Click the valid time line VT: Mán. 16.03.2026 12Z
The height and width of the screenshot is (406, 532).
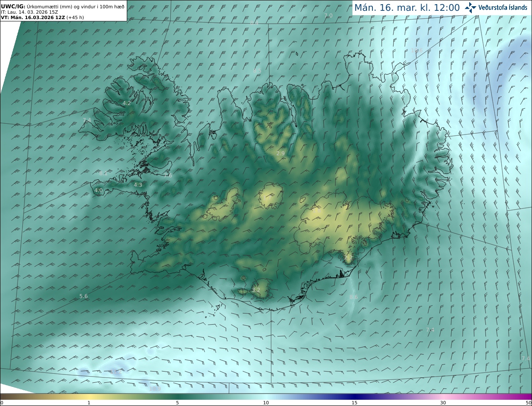[42, 17]
